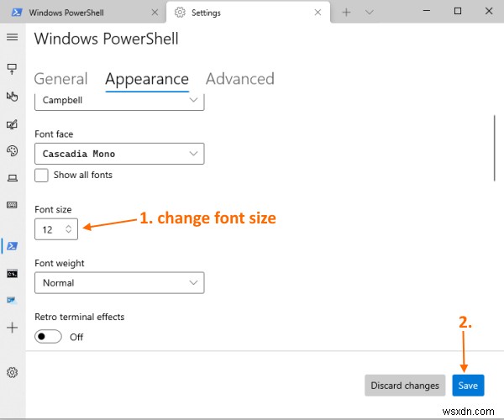Minimize the Windows Terminal window
This screenshot has height=420, width=504.
click(x=427, y=11)
